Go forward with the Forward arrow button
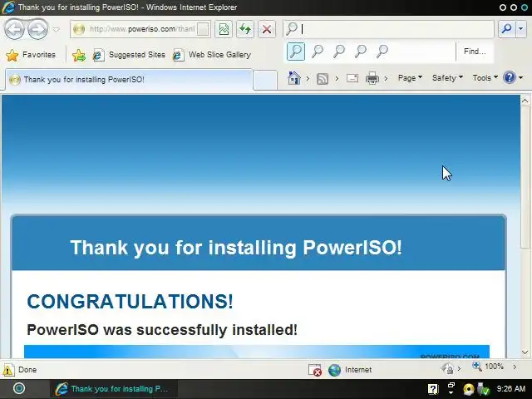This screenshot has height=399, width=532. 37,30
